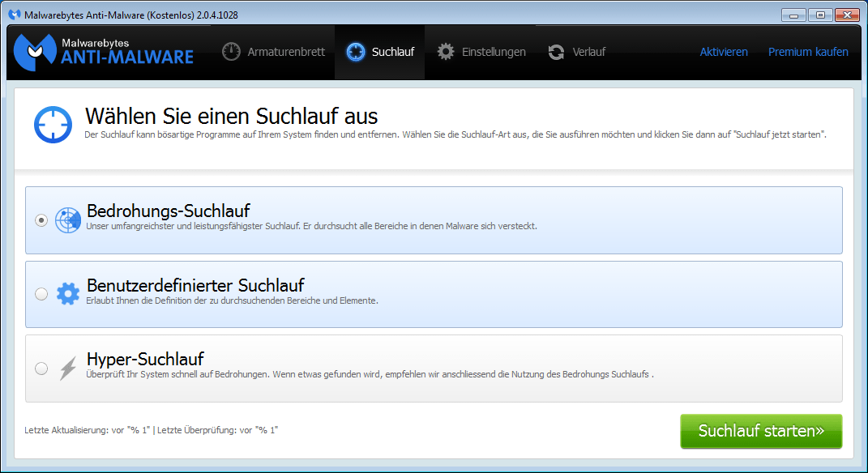This screenshot has width=868, height=473.
Task: Click the lightning bolt Hyper-Suchlauf icon
Action: pos(68,369)
